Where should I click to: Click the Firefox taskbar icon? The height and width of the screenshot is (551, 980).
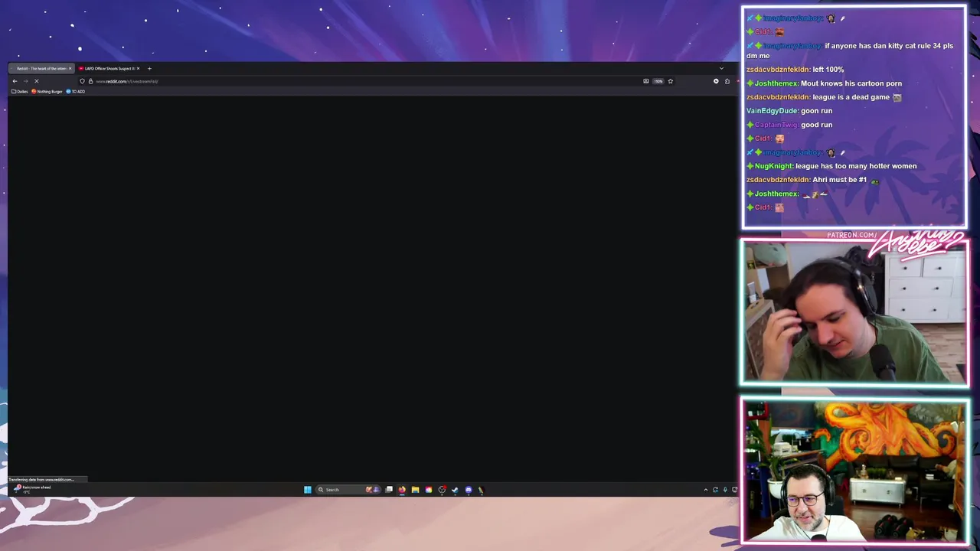point(402,490)
